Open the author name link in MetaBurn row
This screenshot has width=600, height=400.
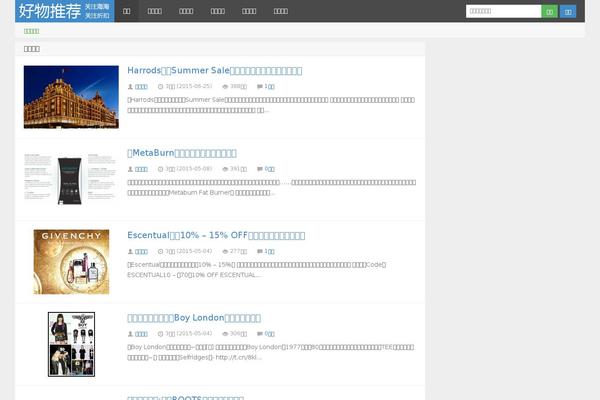pyautogui.click(x=141, y=169)
